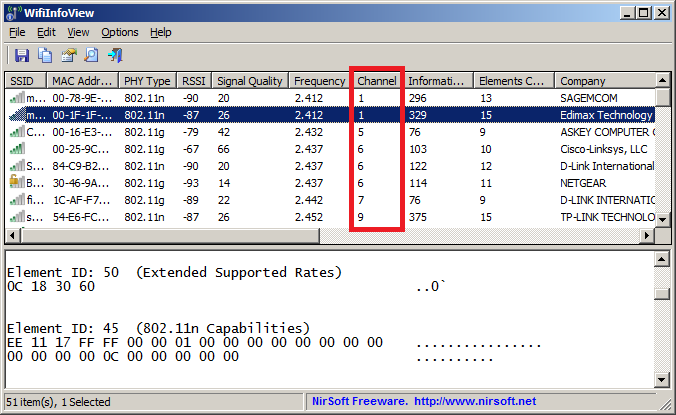Click the Find magnifier toolbar icon
The height and width of the screenshot is (415, 676).
click(91, 56)
